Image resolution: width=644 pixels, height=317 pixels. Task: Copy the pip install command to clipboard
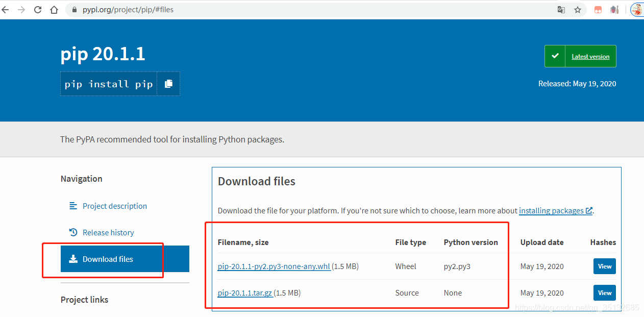pos(168,83)
